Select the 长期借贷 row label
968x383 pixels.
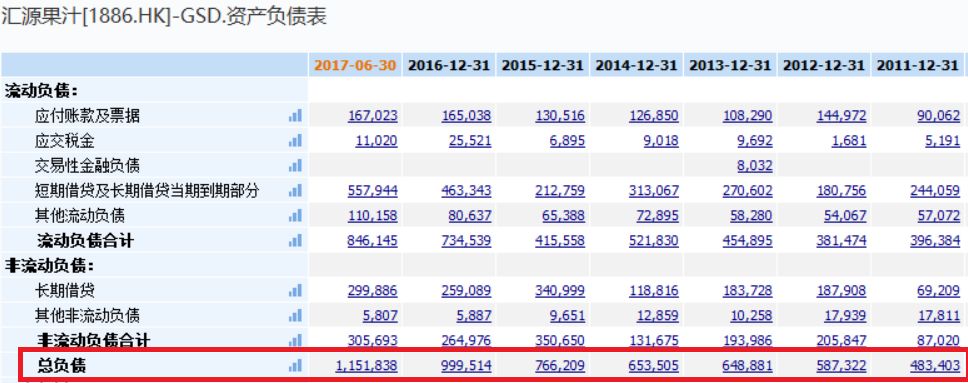click(x=65, y=290)
